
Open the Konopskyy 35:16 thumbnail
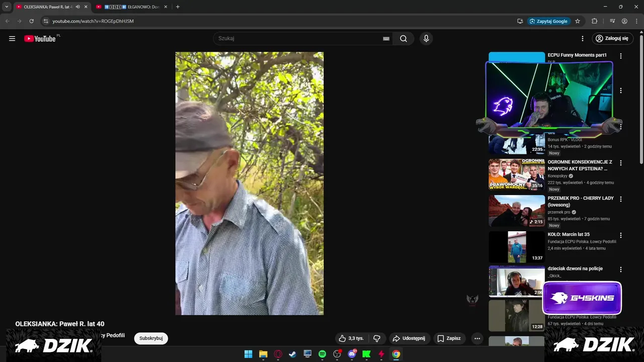click(x=517, y=174)
